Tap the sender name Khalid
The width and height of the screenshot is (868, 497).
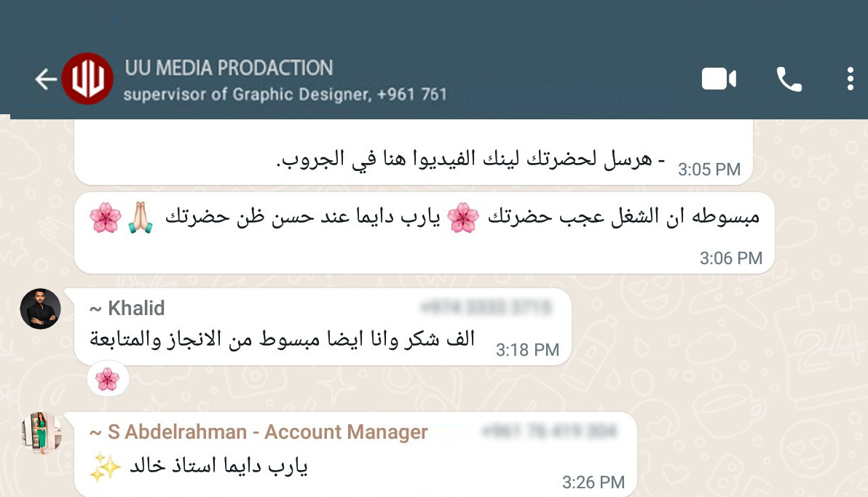[x=136, y=309]
